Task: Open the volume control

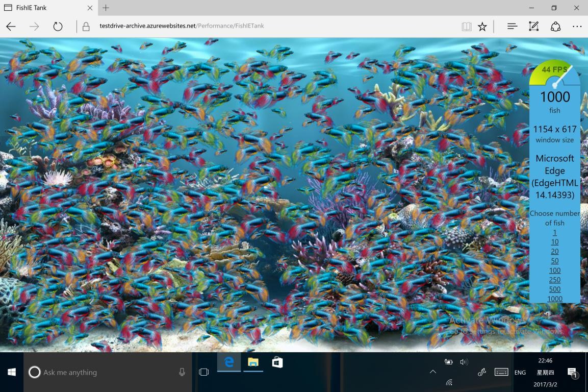Action: pyautogui.click(x=464, y=362)
